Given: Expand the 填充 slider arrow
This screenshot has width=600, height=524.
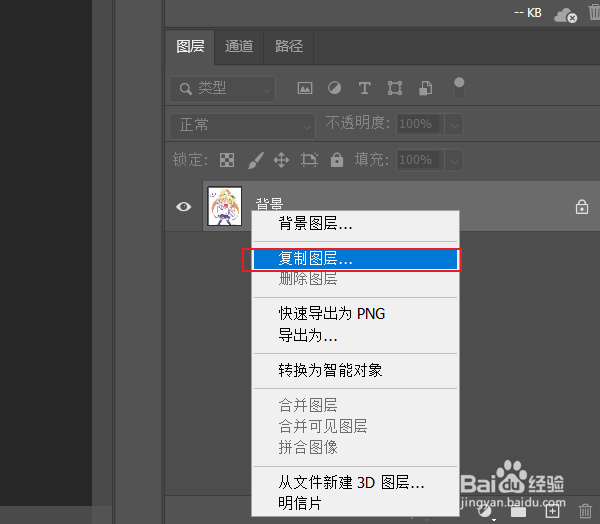Looking at the screenshot, I should 454,160.
